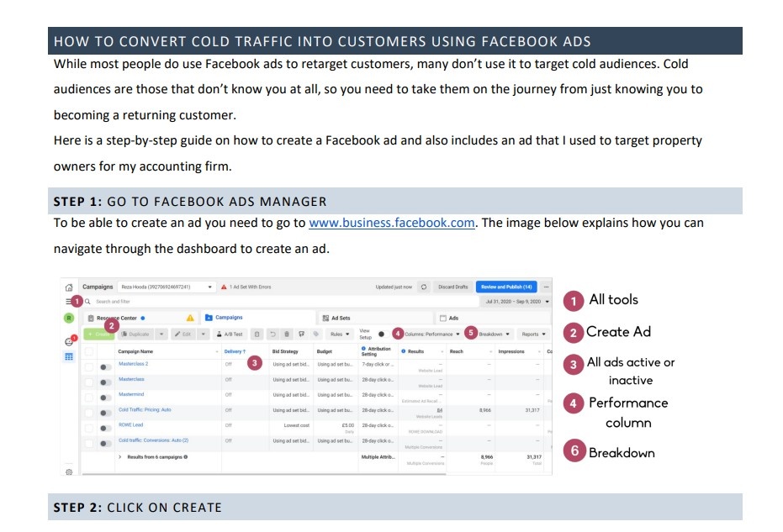Viewport: 783px width, 532px height.
Task: Click the Review and Publish (14) button
Action: (x=506, y=287)
